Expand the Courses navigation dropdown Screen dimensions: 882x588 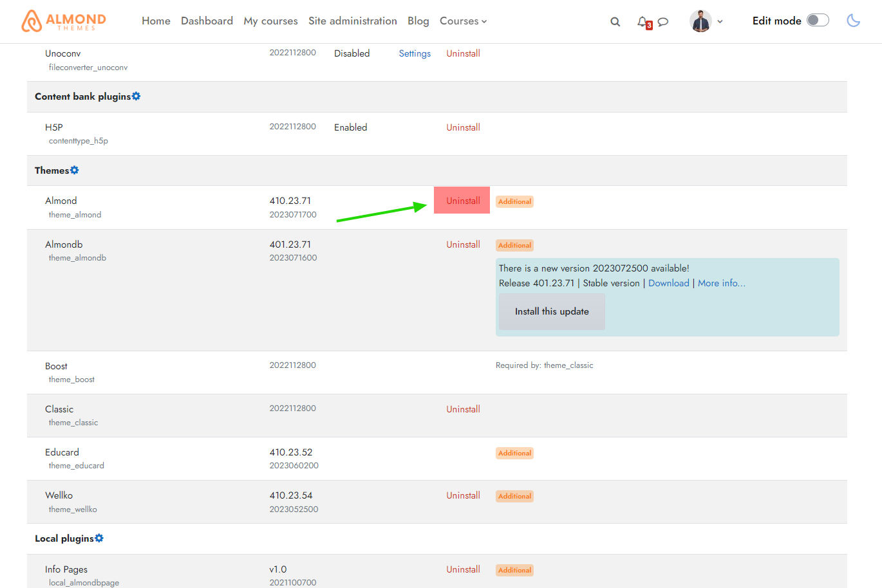click(x=463, y=21)
